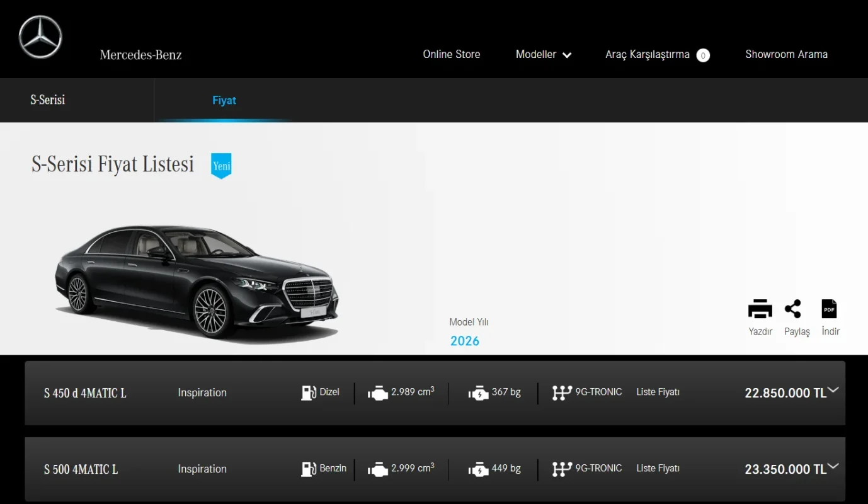Share the page using Paylaş icon
This screenshot has width=868, height=504.
click(x=793, y=309)
